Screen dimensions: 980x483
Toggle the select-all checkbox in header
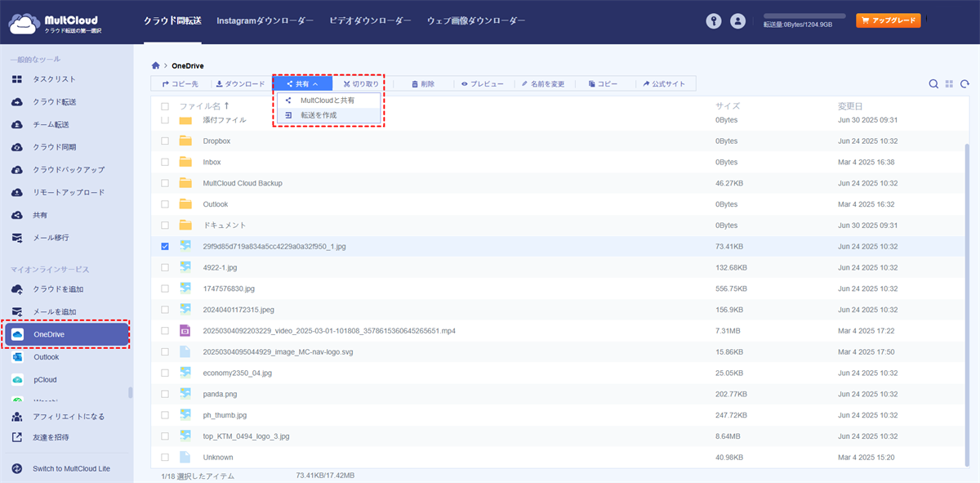[x=165, y=106]
